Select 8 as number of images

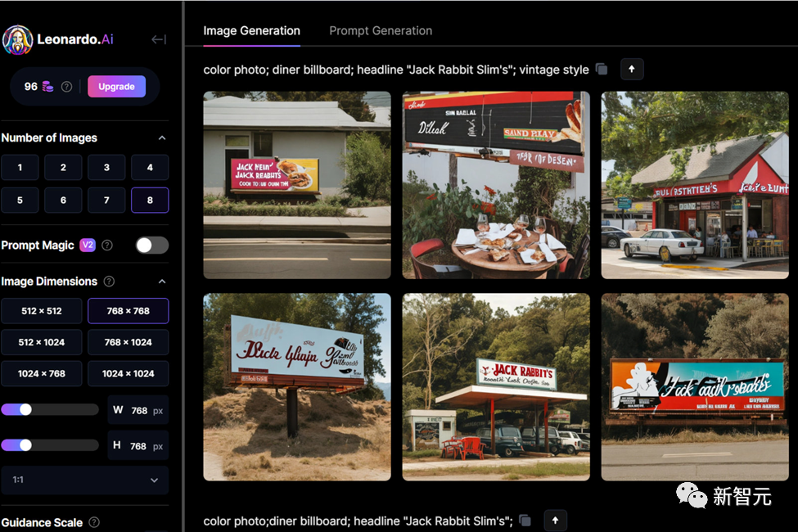(150, 200)
